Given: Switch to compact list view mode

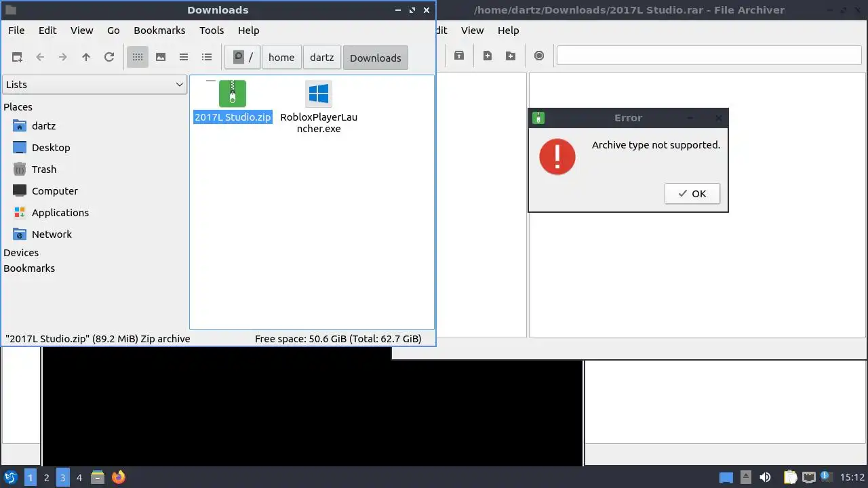Looking at the screenshot, I should 184,58.
